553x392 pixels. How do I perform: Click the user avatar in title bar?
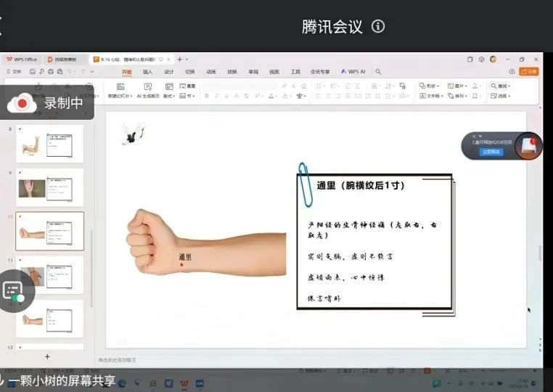pos(493,60)
